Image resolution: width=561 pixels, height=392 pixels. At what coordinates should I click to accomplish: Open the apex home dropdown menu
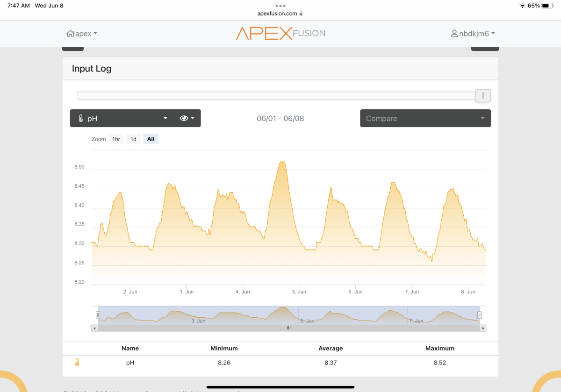[x=82, y=34]
